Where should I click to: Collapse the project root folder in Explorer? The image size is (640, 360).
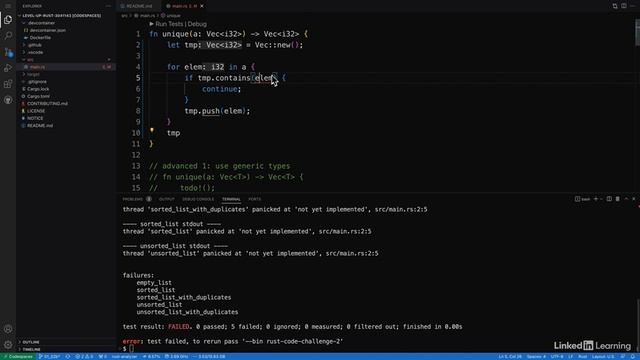(61, 16)
